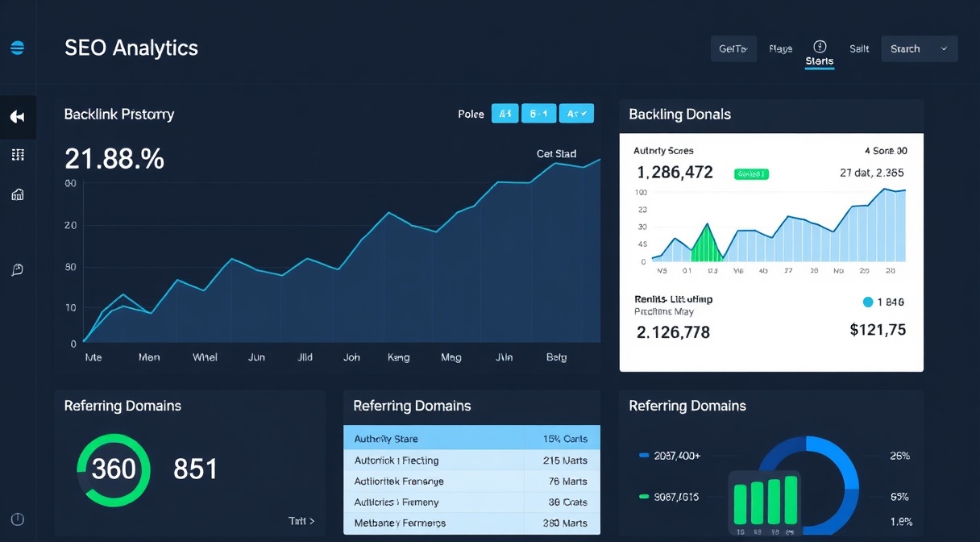Toggle the 6-1 range button
This screenshot has width=980, height=542.
coord(539,114)
